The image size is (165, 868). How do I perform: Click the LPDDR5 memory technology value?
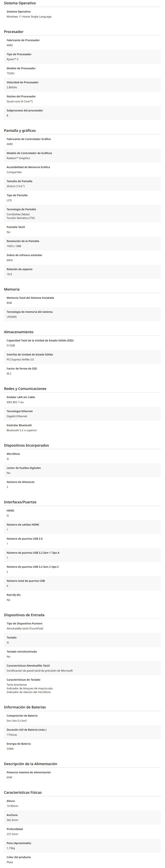12,317
